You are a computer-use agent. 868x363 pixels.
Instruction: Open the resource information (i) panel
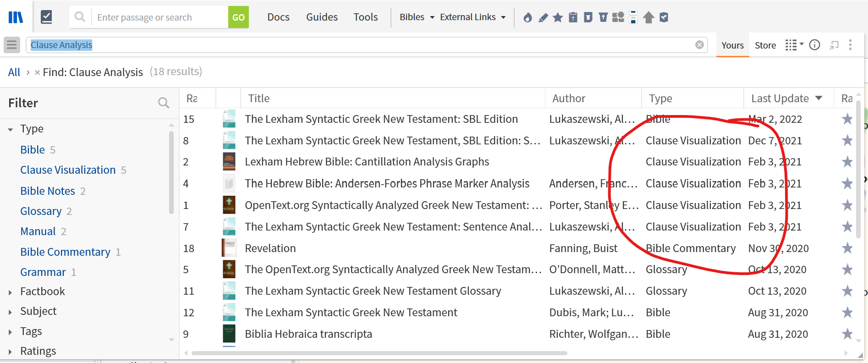tap(814, 45)
